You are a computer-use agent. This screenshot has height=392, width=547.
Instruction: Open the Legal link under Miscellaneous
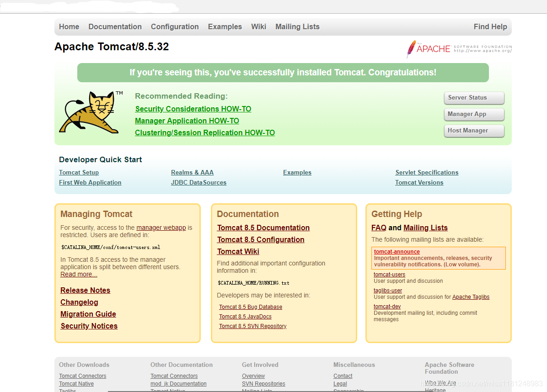click(x=340, y=384)
